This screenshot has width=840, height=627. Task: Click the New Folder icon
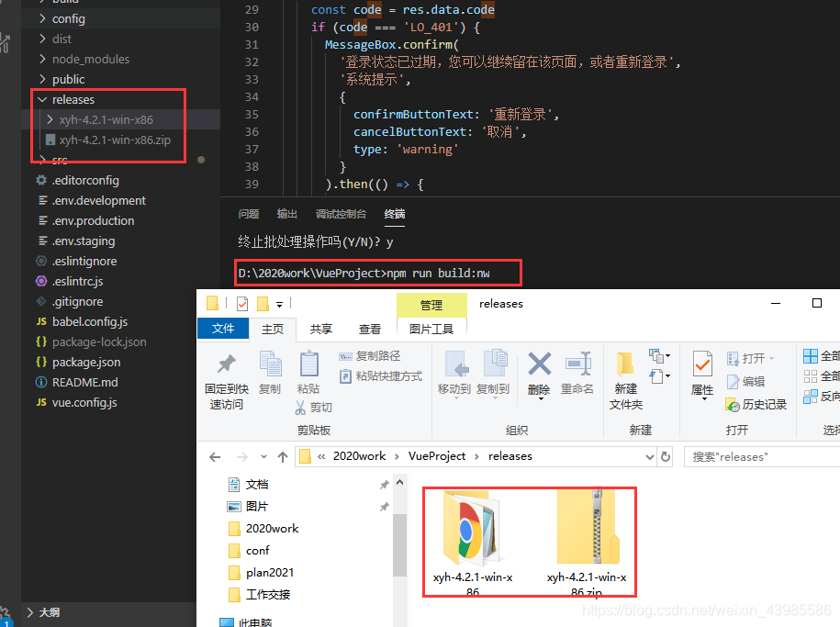point(624,364)
